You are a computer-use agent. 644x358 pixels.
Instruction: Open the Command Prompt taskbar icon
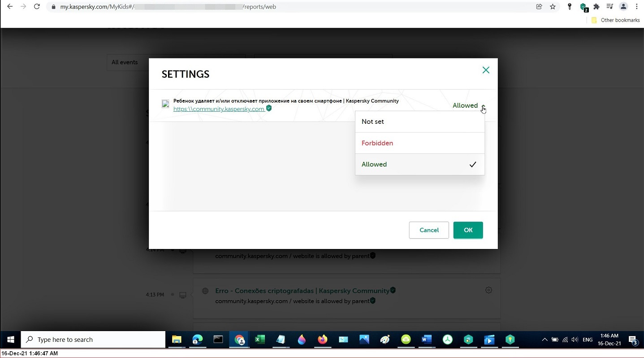coord(218,340)
